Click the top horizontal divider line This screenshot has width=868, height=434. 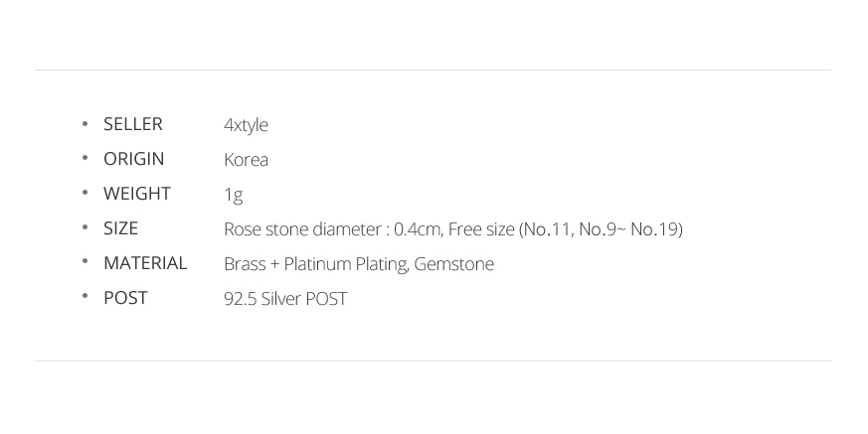pyautogui.click(x=433, y=70)
